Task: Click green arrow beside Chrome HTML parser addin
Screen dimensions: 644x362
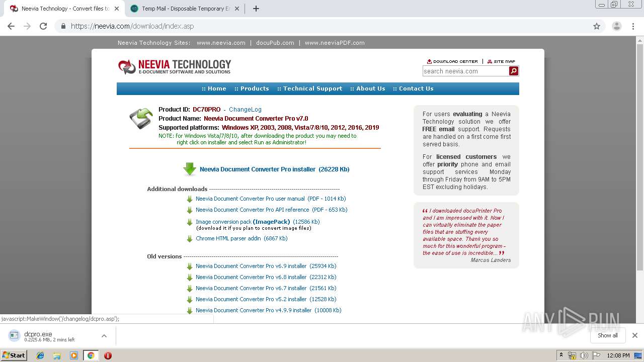Action: click(x=190, y=239)
